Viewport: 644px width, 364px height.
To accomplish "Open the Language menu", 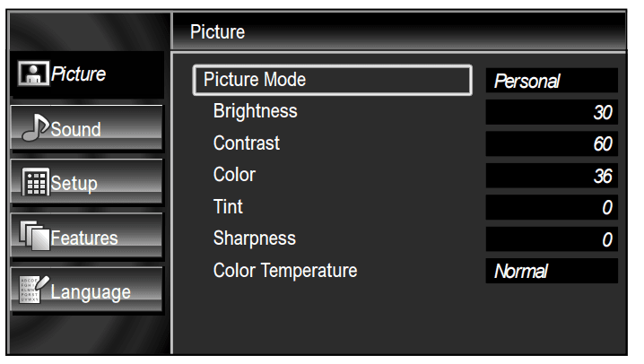I will tap(86, 291).
